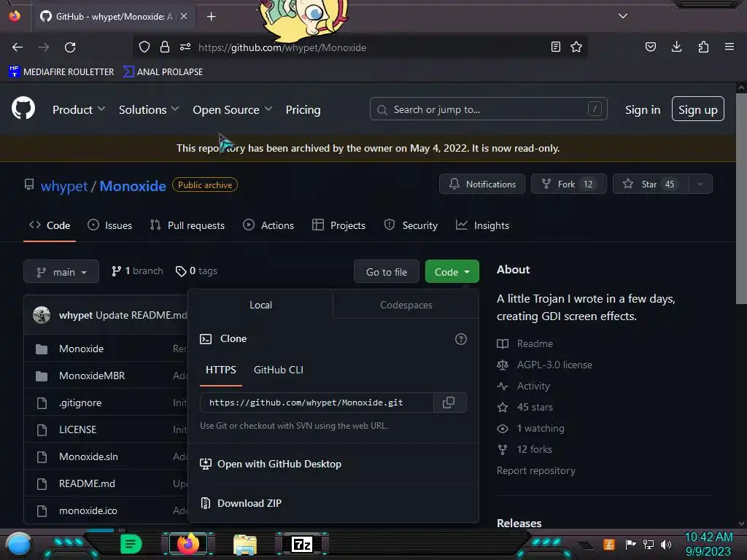
Task: Open the Readme link in About
Action: pyautogui.click(x=525, y=344)
